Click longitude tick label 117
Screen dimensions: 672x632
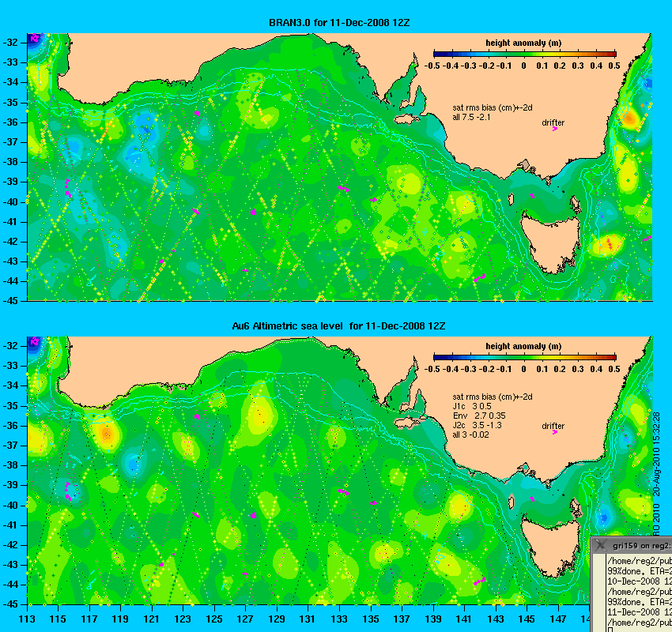coord(89,619)
